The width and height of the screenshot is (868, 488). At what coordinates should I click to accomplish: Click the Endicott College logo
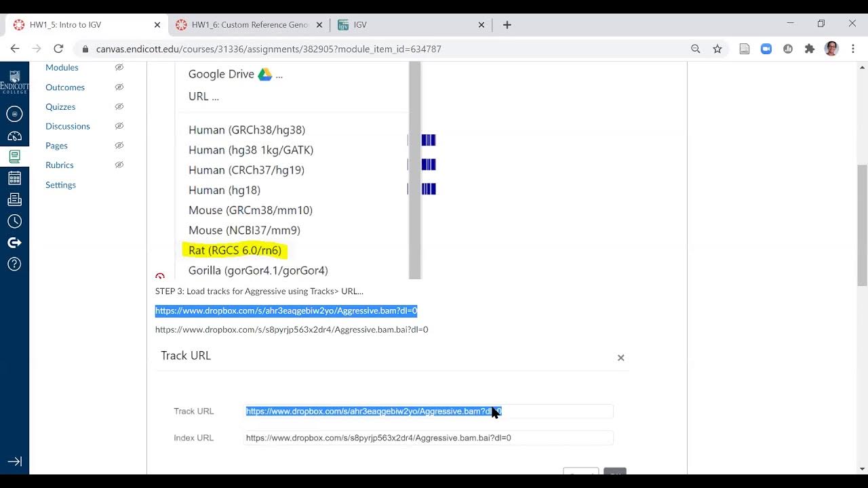pos(14,81)
